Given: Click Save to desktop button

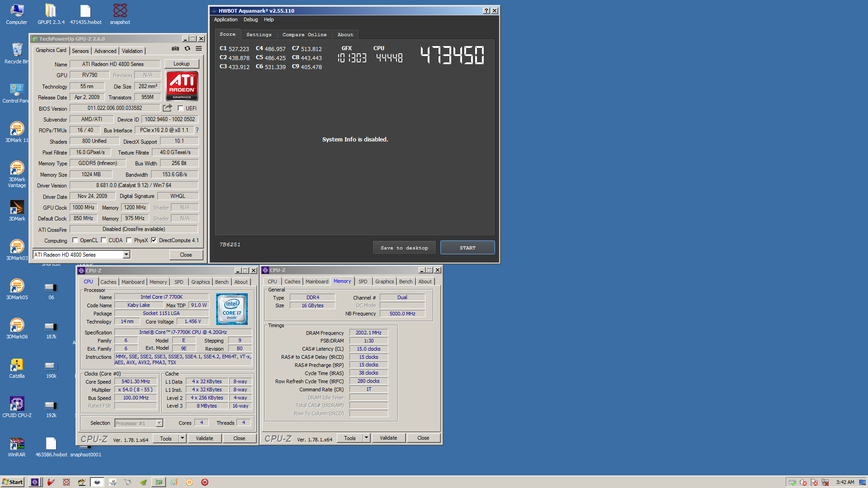Looking at the screenshot, I should 404,248.
